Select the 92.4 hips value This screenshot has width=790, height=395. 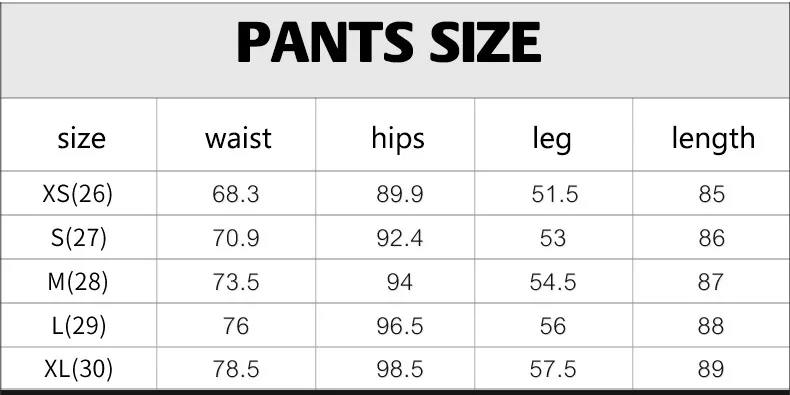(400, 238)
